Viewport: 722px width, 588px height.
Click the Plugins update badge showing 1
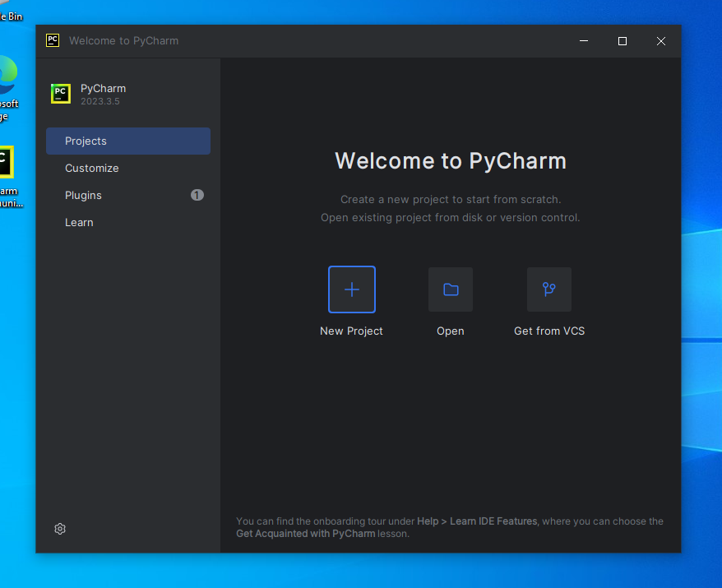[197, 195]
